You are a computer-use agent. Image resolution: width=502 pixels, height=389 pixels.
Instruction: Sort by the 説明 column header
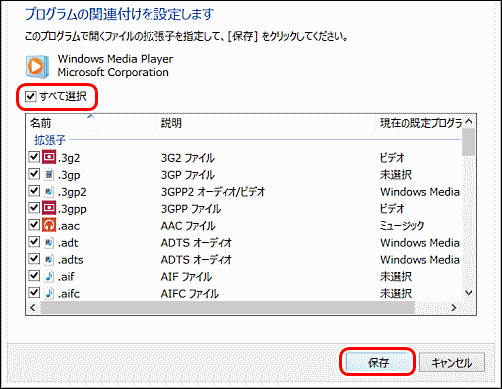(x=171, y=123)
